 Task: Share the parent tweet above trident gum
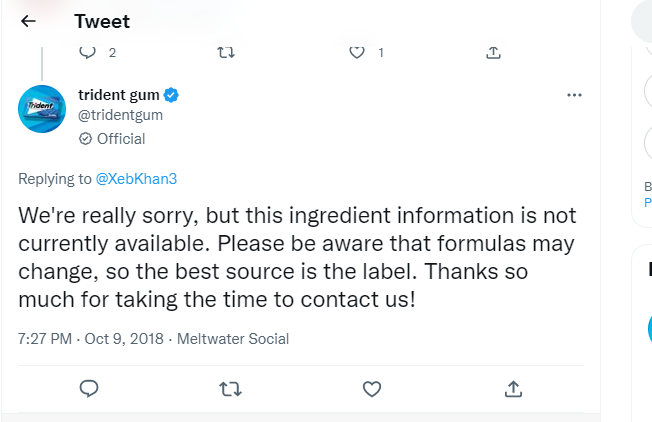point(493,52)
